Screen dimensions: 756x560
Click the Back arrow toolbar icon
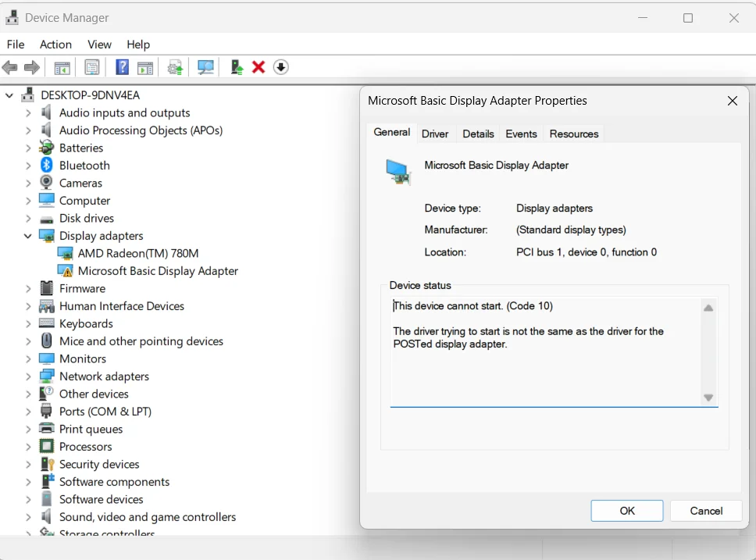coord(9,67)
